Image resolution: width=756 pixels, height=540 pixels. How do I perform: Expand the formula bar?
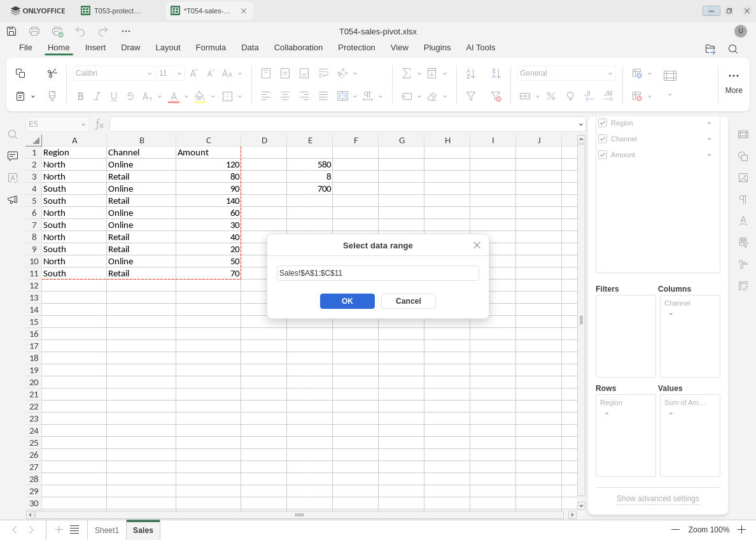click(x=580, y=125)
